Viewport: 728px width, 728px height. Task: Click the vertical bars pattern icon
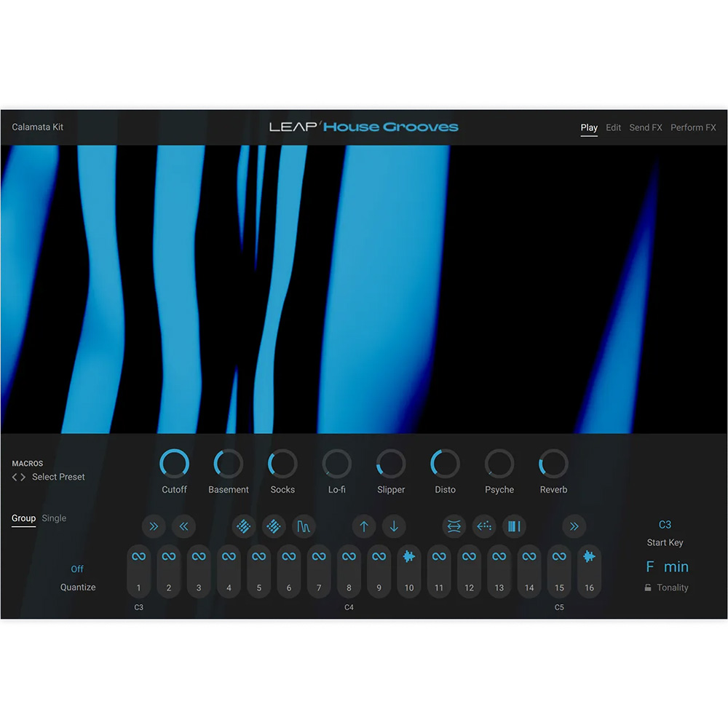515,526
